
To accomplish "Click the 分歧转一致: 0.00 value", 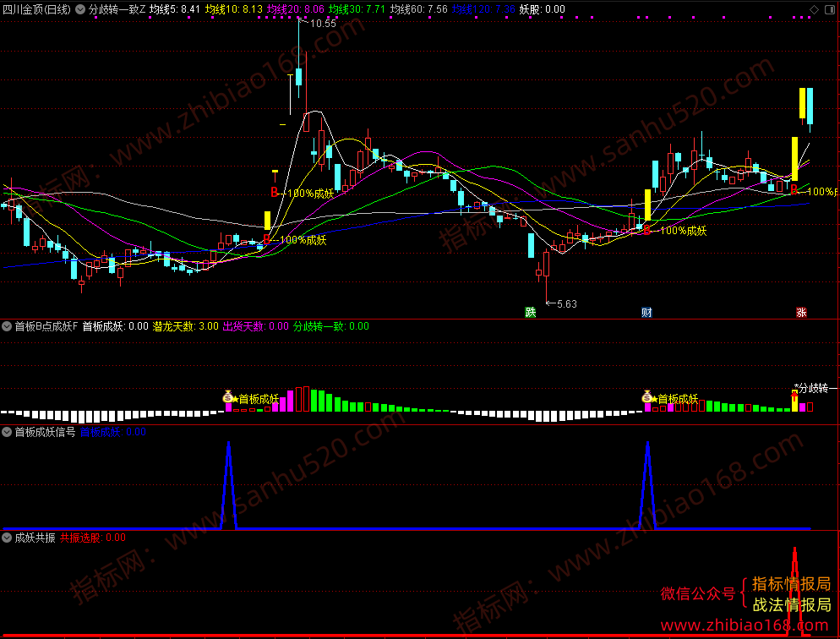I will [331, 326].
